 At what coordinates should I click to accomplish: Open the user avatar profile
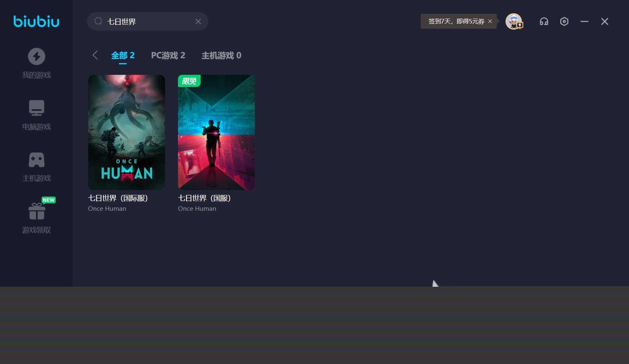pyautogui.click(x=514, y=21)
